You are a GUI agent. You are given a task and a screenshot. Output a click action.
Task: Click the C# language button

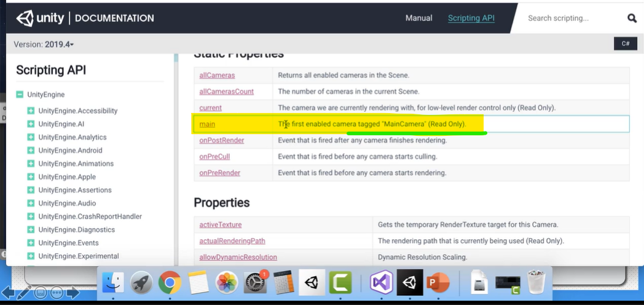(x=625, y=44)
